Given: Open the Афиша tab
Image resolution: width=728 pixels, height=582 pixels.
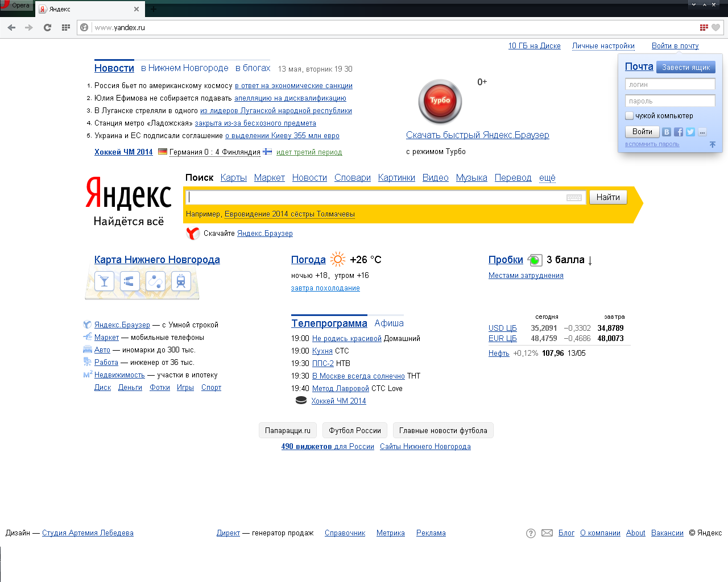Looking at the screenshot, I should [389, 323].
